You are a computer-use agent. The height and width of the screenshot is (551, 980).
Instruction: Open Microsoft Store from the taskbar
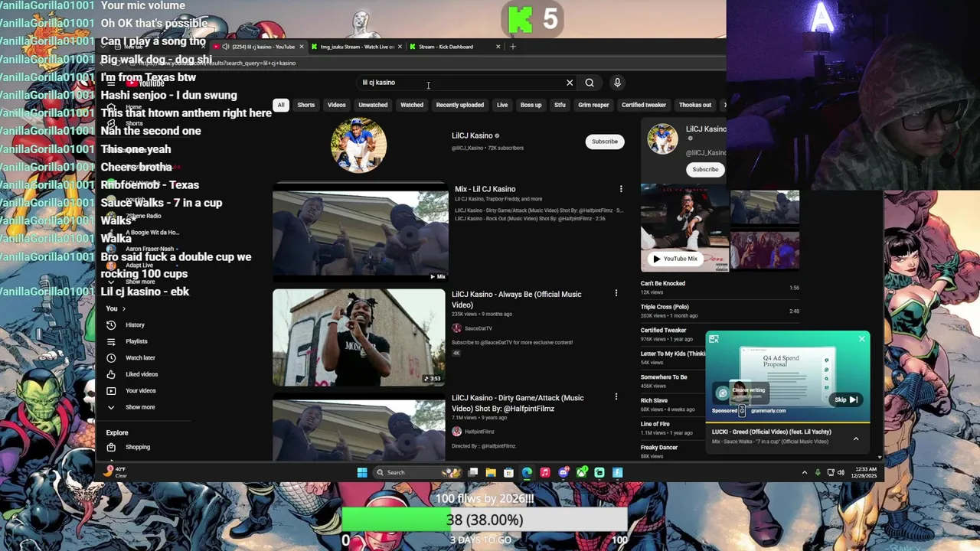(x=508, y=472)
